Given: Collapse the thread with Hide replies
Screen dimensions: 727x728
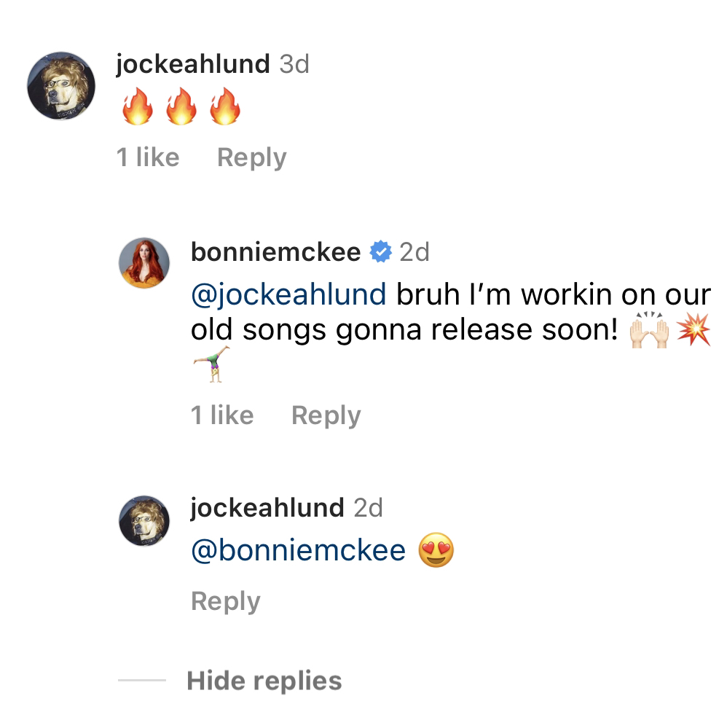Looking at the screenshot, I should click(264, 681).
